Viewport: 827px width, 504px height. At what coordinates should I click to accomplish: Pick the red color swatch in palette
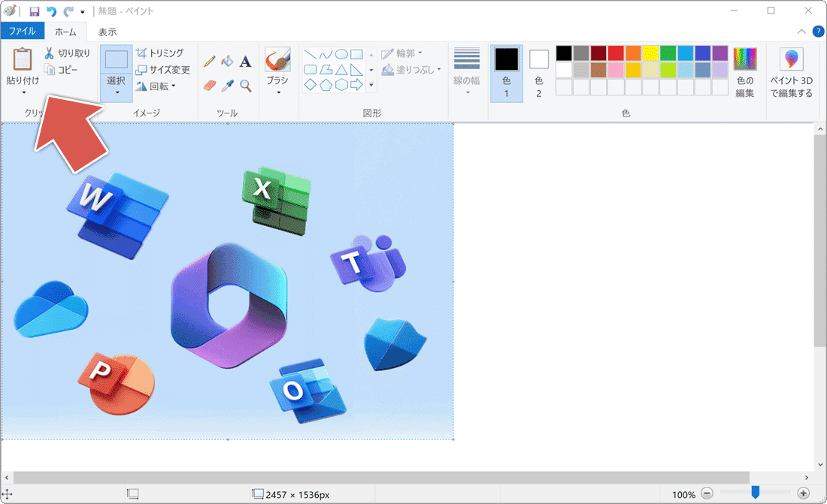point(615,53)
